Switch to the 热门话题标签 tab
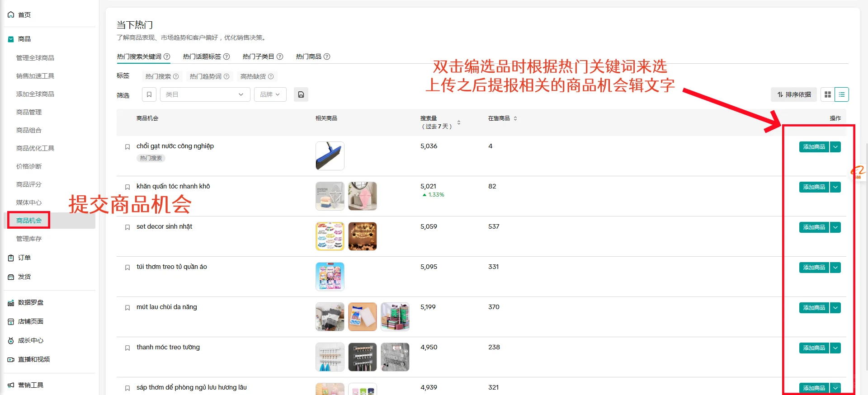This screenshot has height=395, width=868. coord(202,56)
